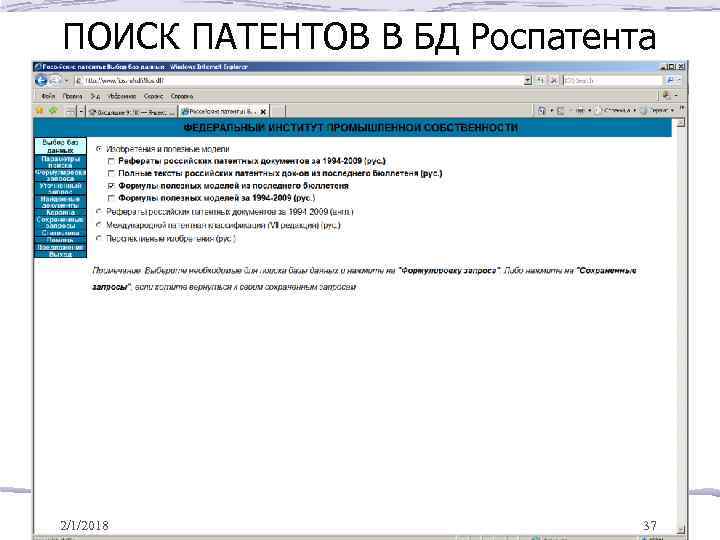Open the Файл menu
Viewport: 720px width, 540px height.
[x=48, y=96]
